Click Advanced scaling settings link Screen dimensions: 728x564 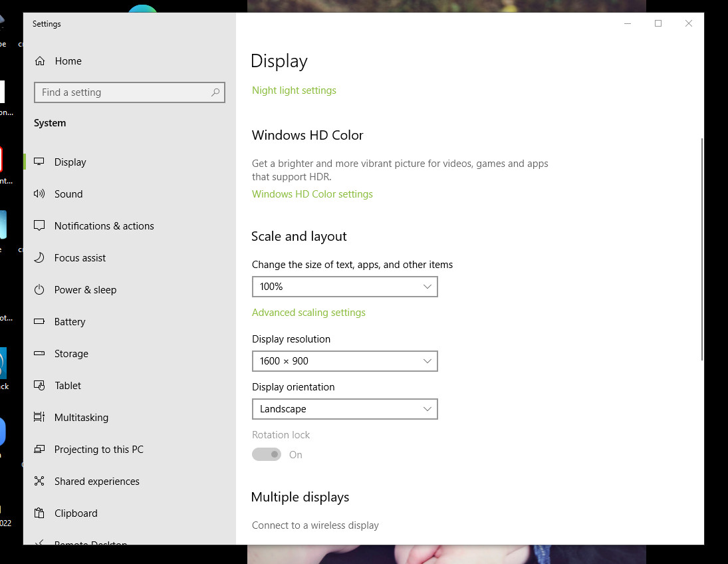pos(308,313)
